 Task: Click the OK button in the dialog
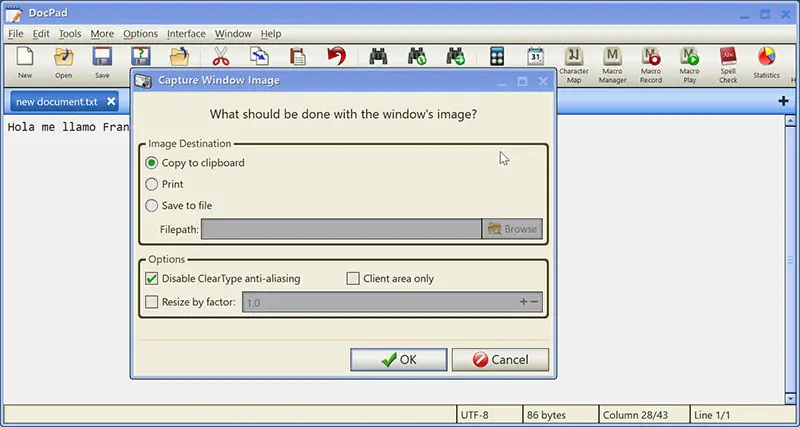click(x=398, y=360)
